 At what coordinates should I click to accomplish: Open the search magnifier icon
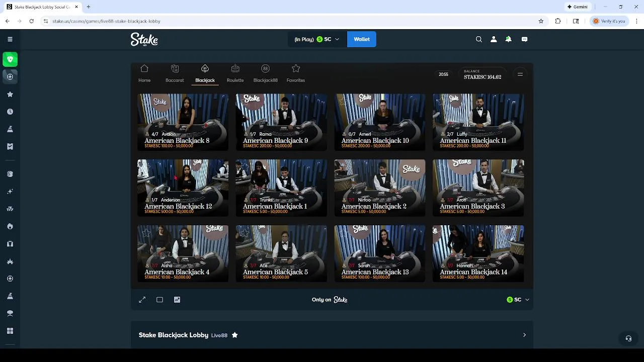479,39
